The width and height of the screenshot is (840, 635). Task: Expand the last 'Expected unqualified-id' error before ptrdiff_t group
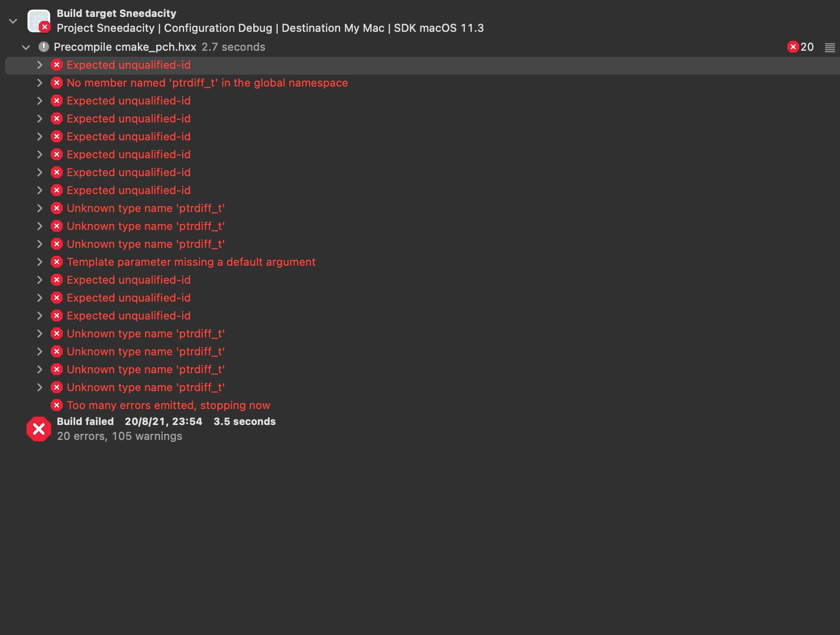[40, 316]
